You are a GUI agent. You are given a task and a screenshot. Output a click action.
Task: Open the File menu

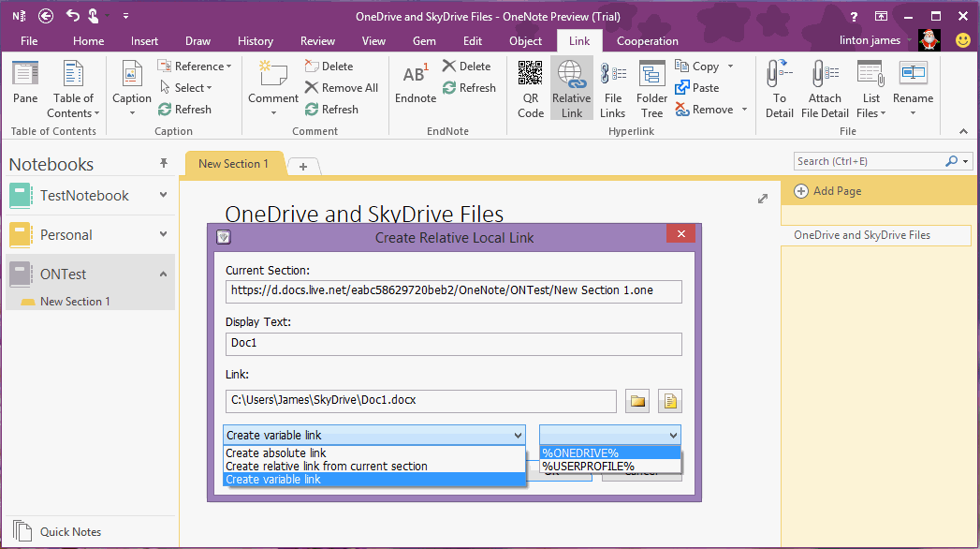[29, 41]
